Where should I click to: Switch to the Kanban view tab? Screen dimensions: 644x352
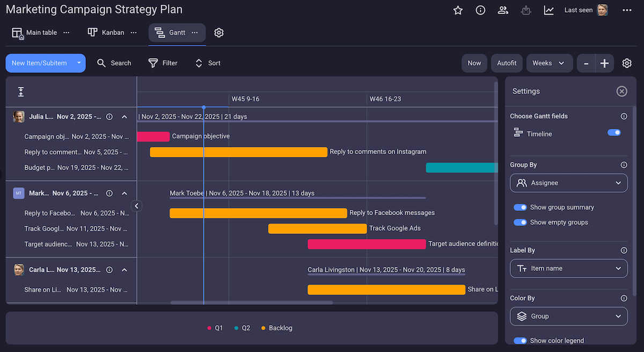click(x=112, y=32)
